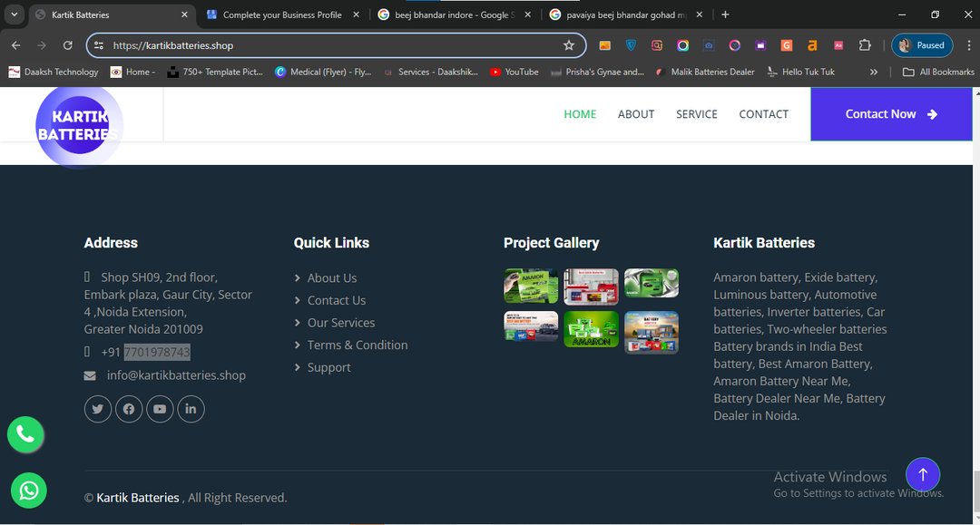980x525 pixels.
Task: Open the 750+ Template Pict... bookmark
Action: (215, 72)
